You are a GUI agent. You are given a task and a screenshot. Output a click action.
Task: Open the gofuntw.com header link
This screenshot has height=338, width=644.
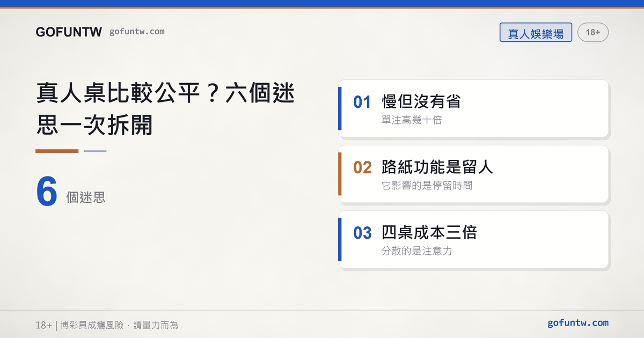coord(137,32)
